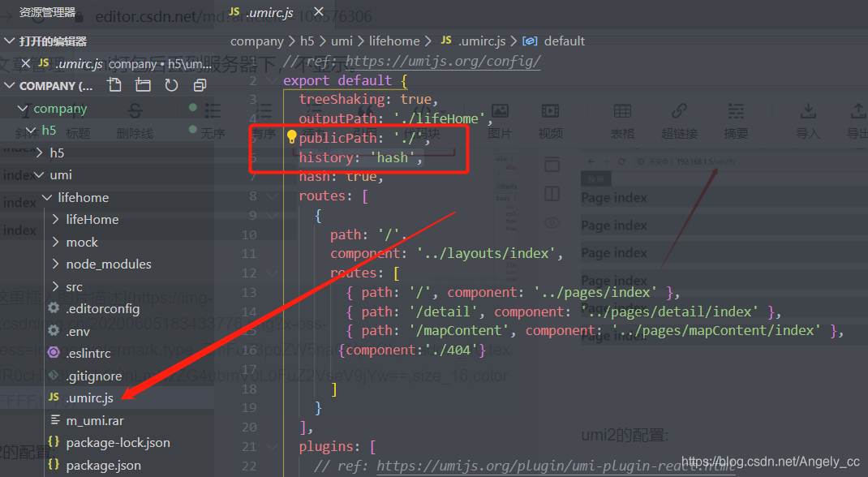Open package-lock.json in the file tree
Image resolution: width=868 pixels, height=477 pixels.
click(118, 443)
